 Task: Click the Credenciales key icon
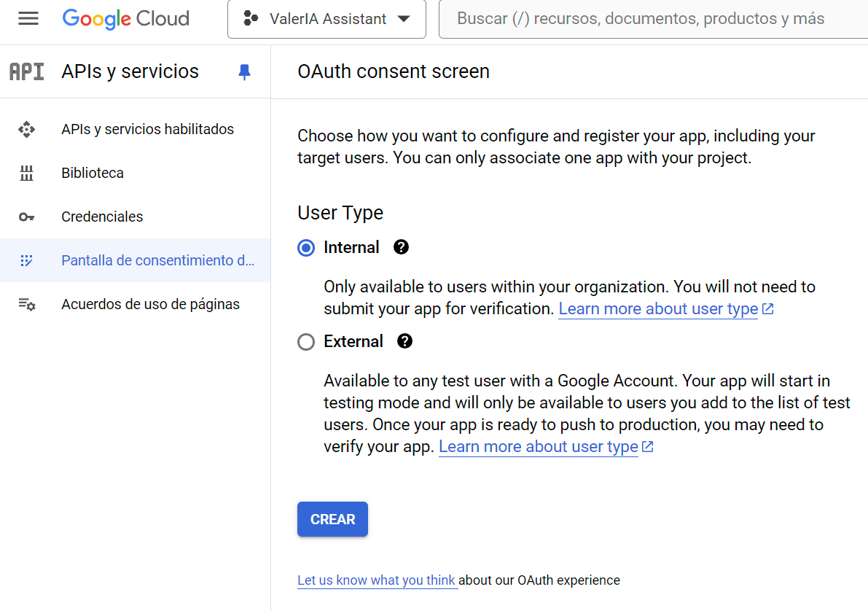pyautogui.click(x=26, y=217)
